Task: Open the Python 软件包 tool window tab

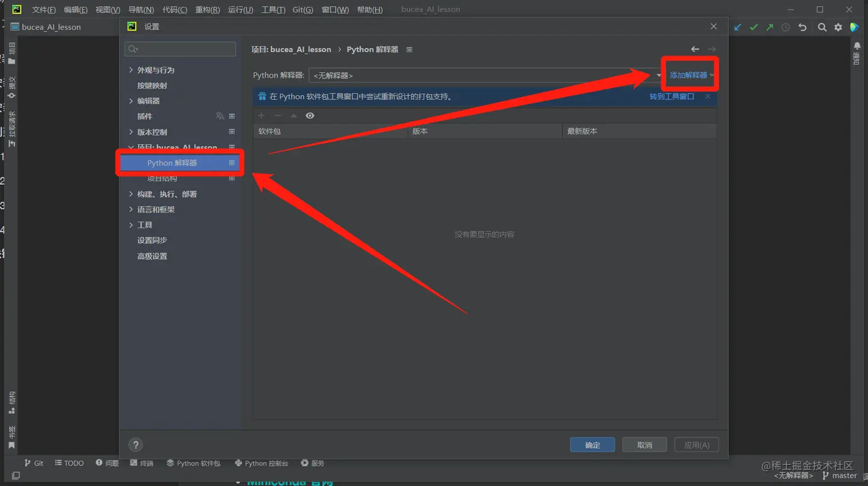Action: tap(193, 463)
